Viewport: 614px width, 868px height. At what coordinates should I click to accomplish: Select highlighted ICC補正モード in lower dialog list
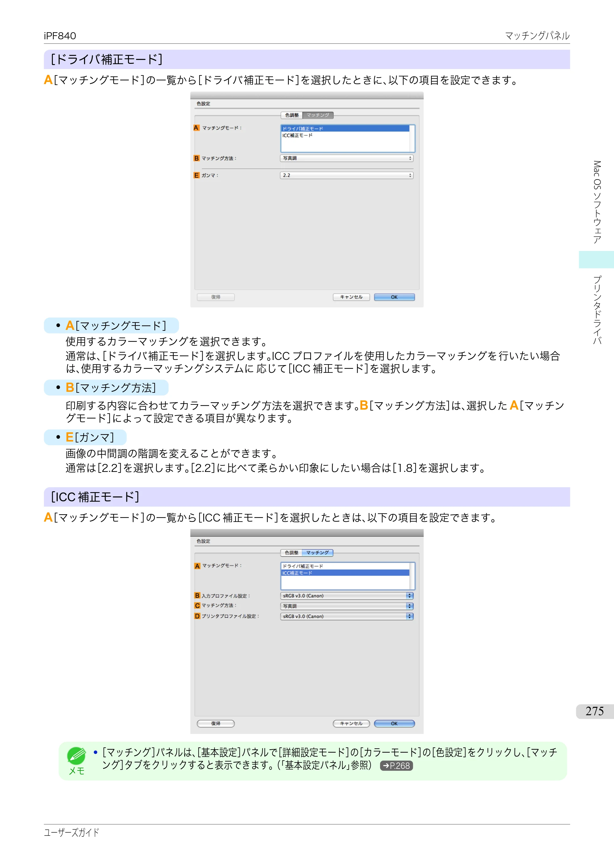click(x=345, y=573)
